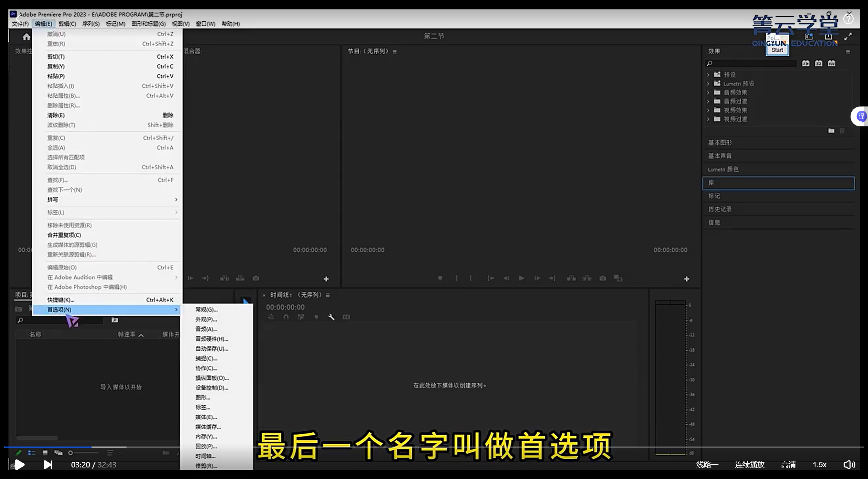
Task: Toggle snap magnet in timeline
Action: click(x=286, y=317)
